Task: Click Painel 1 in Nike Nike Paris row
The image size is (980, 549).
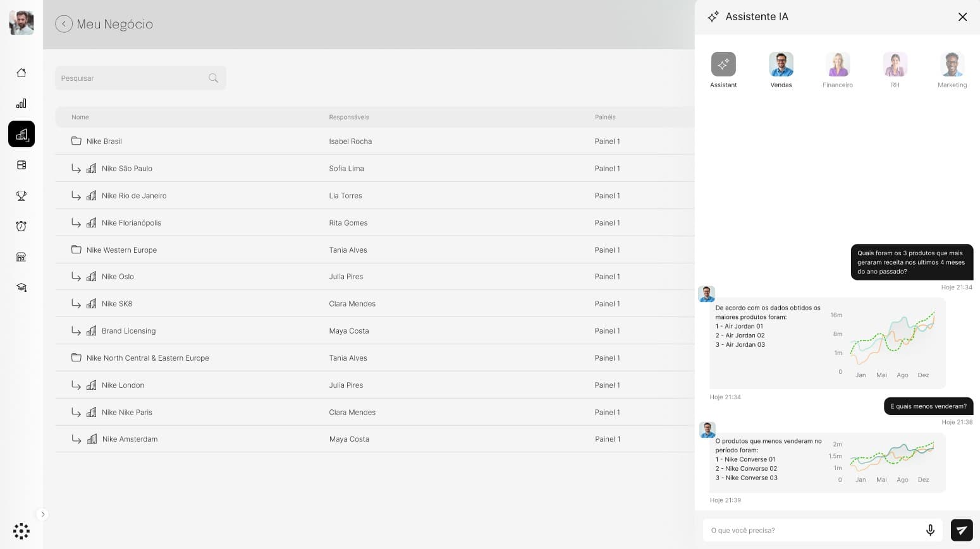Action: point(607,413)
